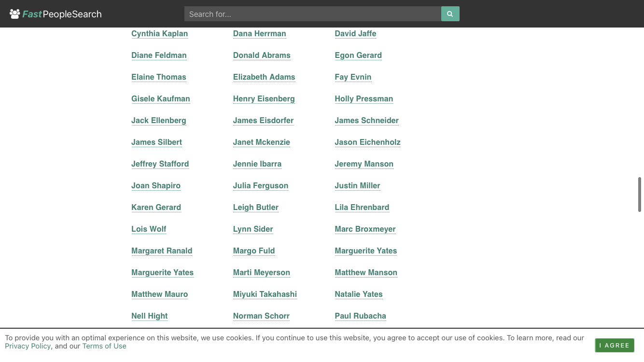644x362 pixels.
Task: Open Marguerite Yates beside Margo Fuld
Action: [x=366, y=251]
